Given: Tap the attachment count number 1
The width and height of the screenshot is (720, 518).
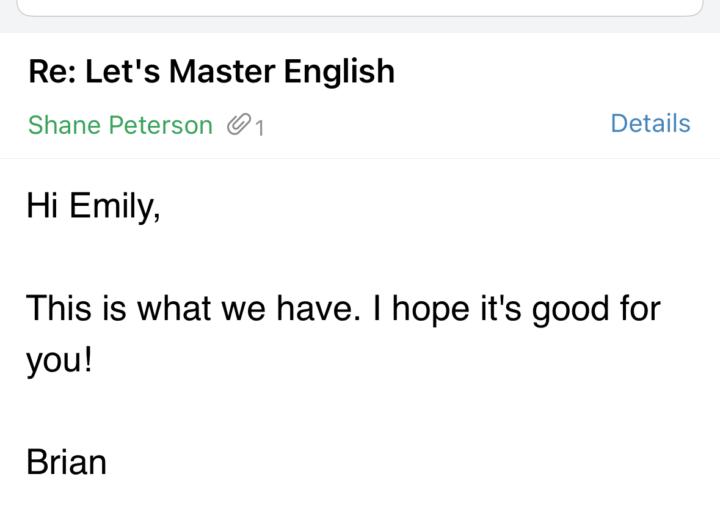Looking at the screenshot, I should [x=259, y=128].
